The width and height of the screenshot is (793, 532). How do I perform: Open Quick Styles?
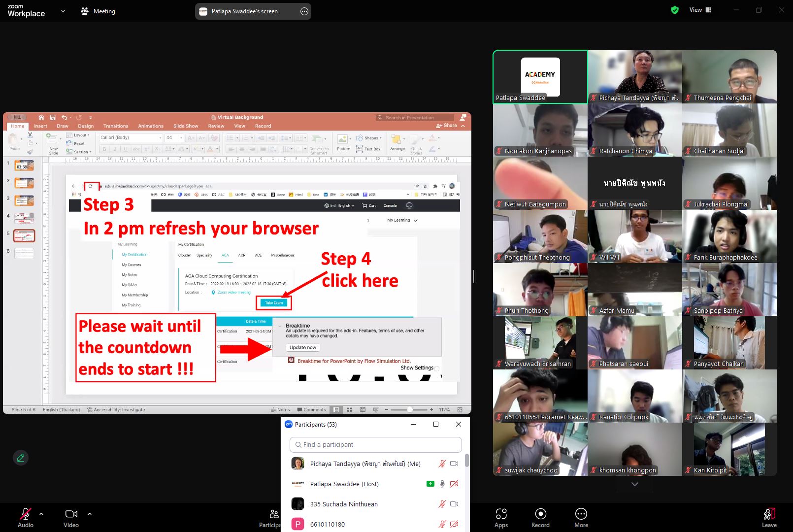[416, 146]
